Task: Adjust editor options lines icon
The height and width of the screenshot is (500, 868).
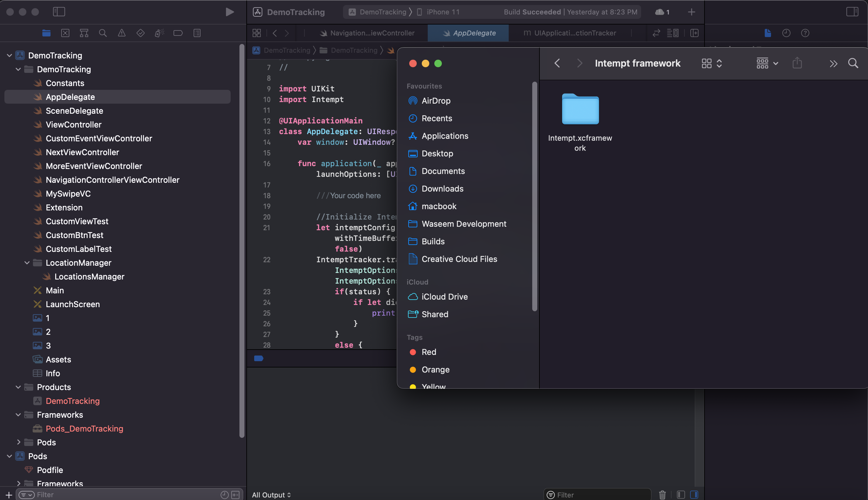Action: 673,33
